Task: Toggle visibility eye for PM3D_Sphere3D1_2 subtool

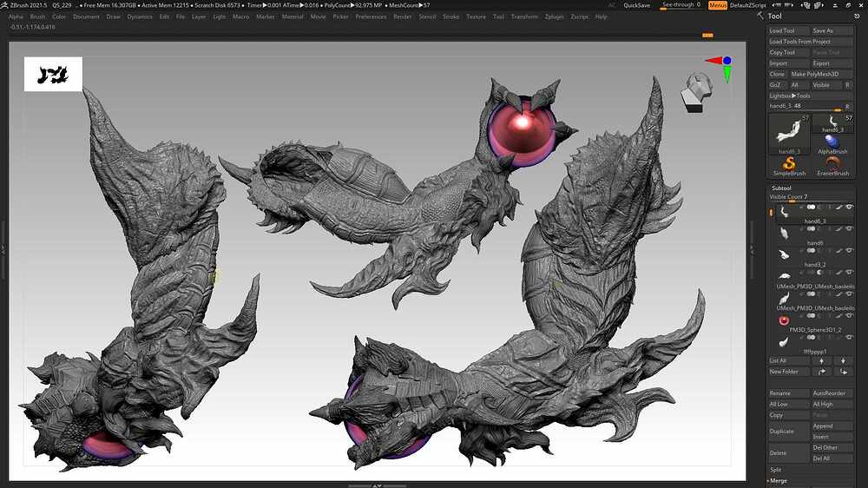Action: (849, 316)
